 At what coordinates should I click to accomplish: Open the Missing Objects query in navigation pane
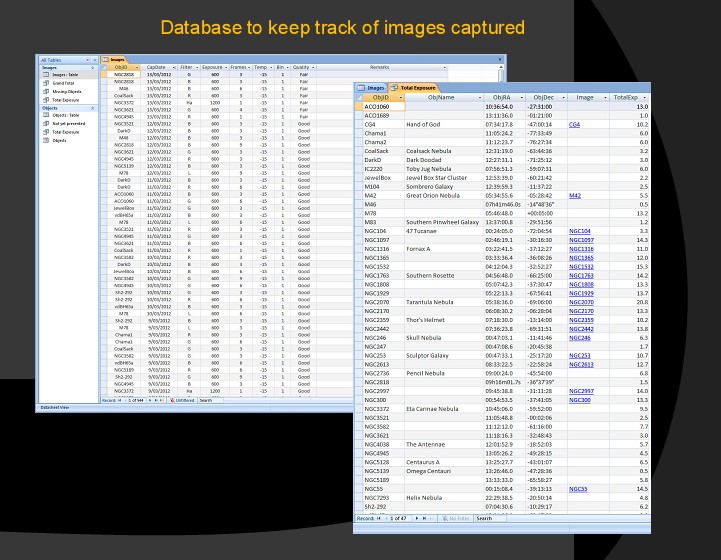click(67, 91)
